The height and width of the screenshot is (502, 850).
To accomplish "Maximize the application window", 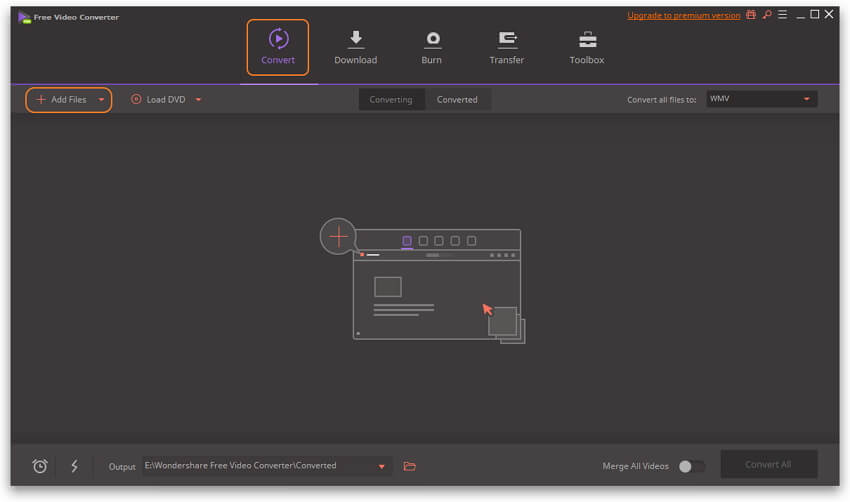I will 814,15.
